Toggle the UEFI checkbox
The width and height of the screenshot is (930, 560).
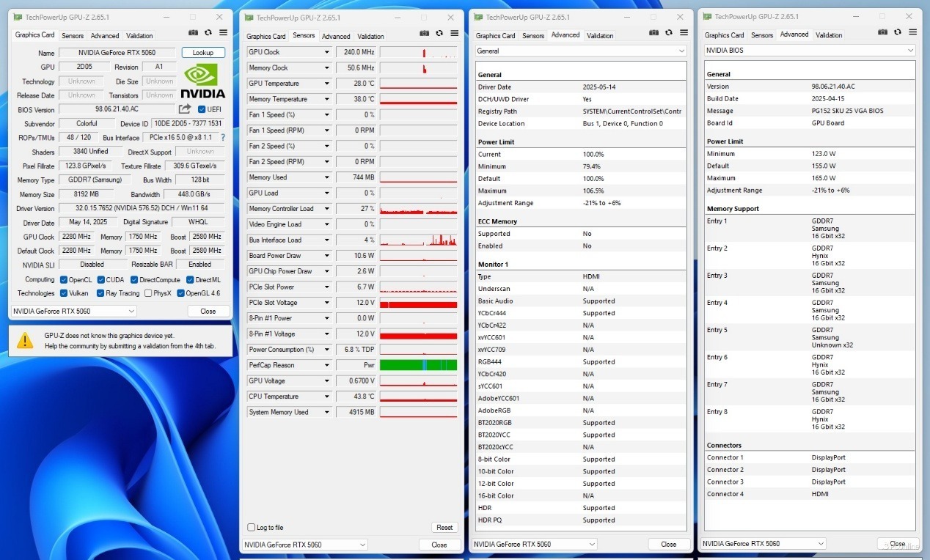tap(202, 109)
